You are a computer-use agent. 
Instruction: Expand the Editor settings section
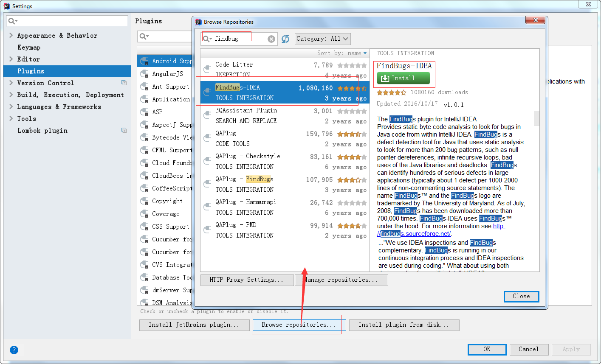[x=11, y=59]
